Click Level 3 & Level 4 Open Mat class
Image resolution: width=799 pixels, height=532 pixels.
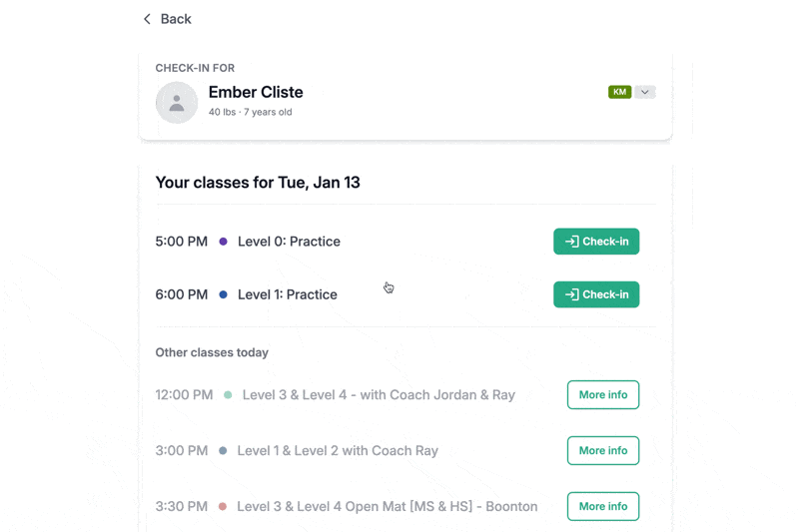click(388, 506)
